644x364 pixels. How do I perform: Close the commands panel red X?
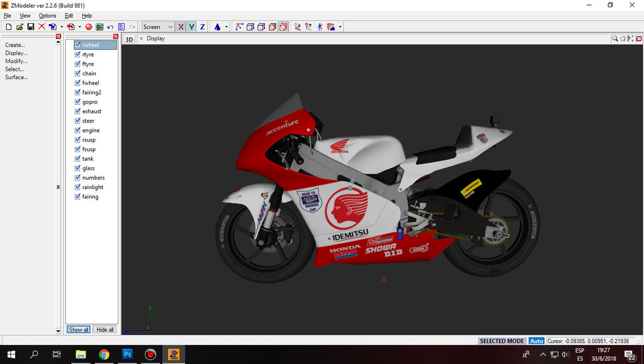tap(58, 36)
